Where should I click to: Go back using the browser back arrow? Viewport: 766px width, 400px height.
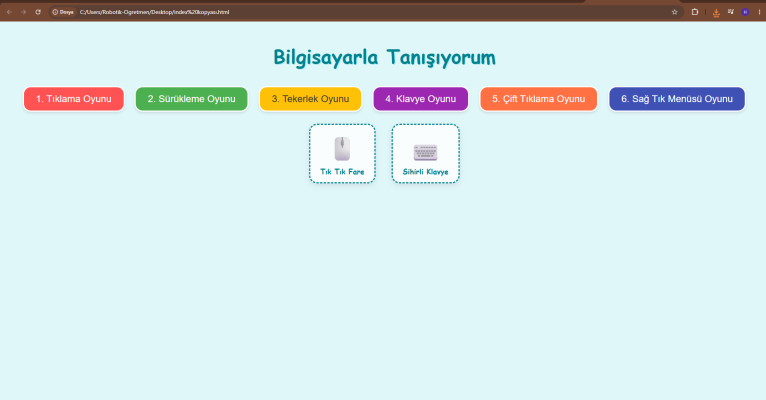pos(9,12)
